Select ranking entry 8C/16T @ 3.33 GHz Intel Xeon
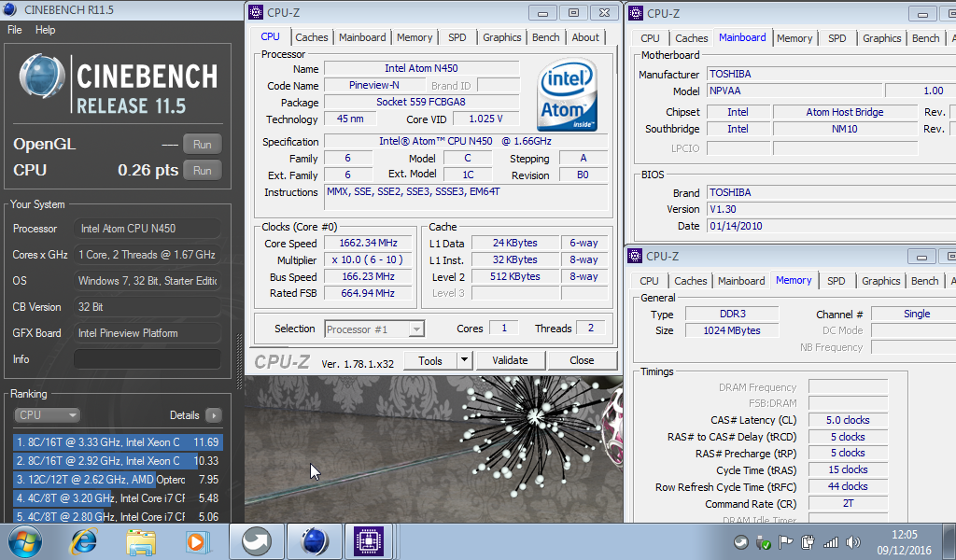The image size is (956, 560). click(x=118, y=442)
